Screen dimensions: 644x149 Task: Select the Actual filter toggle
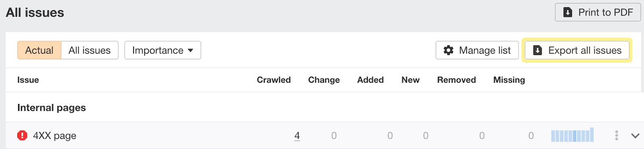pyautogui.click(x=39, y=50)
